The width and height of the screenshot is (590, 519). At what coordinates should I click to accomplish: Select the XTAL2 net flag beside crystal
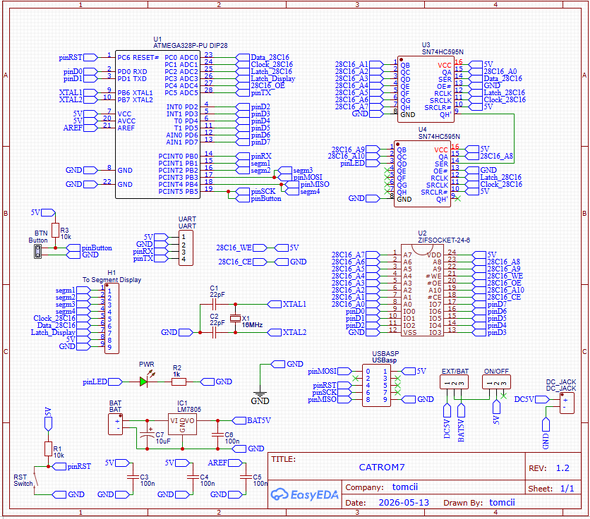287,332
